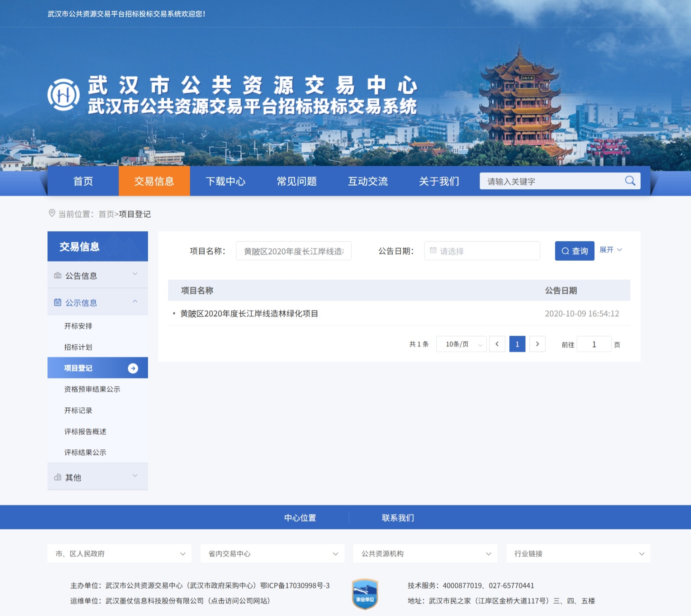Screen dimensions: 691x616
Task: Click the Wuhan trading center logo
Action: (63, 95)
